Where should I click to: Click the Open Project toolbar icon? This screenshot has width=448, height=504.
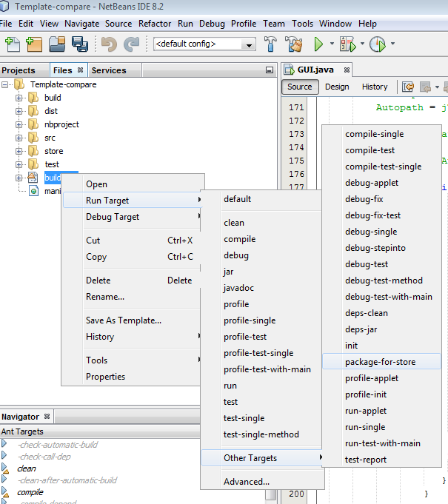pyautogui.click(x=57, y=44)
